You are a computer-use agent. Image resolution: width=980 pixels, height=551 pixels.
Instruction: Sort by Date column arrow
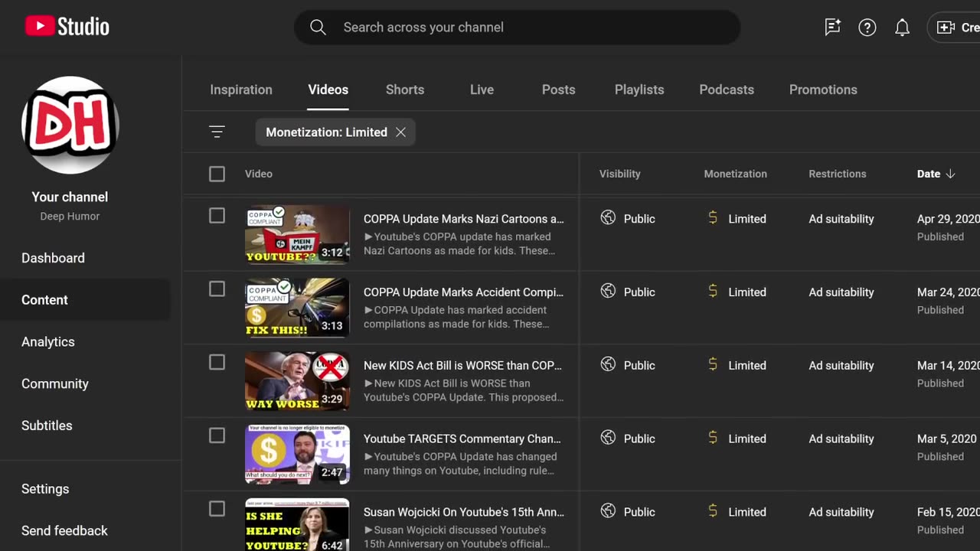coord(950,174)
